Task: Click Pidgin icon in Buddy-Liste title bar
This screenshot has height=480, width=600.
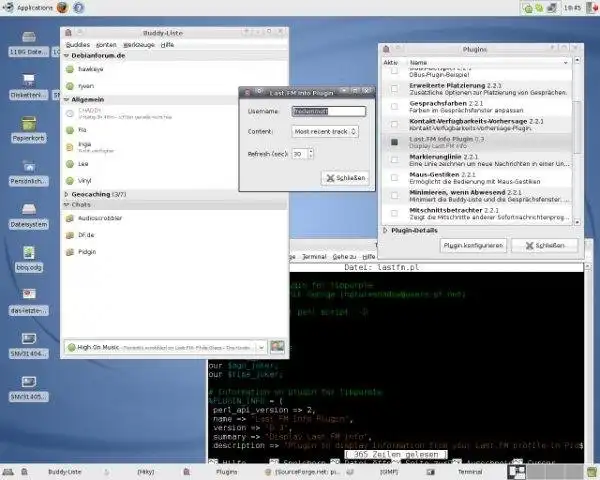Action: (68, 33)
